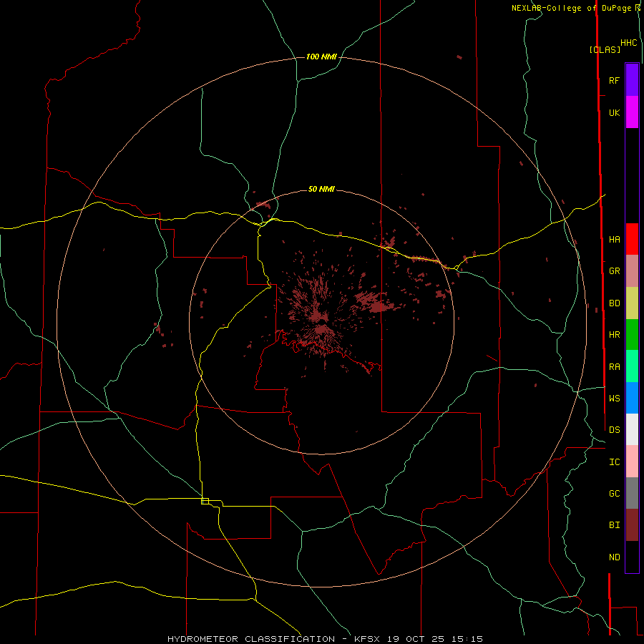Click the BD legend label
Screen dimensions: 644x644
tap(614, 303)
